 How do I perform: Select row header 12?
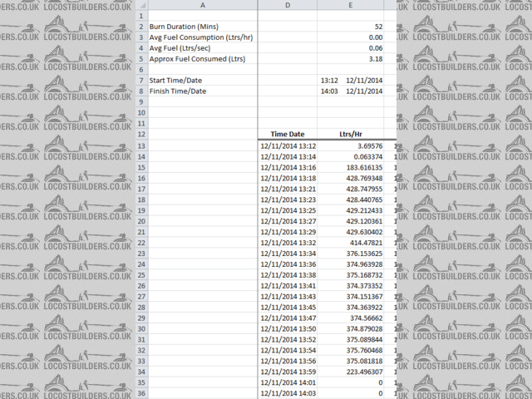142,134
